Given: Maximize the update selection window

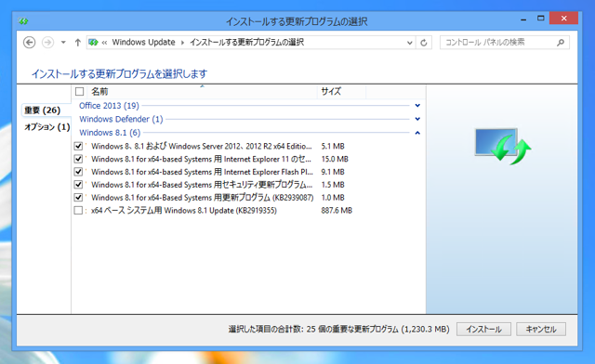Looking at the screenshot, I should coord(541,19).
